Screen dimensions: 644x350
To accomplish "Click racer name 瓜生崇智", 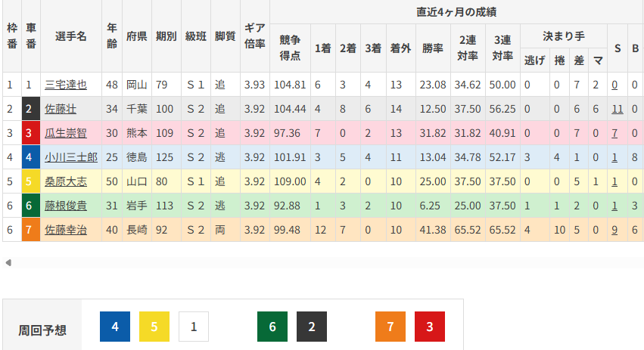I will (x=66, y=133).
